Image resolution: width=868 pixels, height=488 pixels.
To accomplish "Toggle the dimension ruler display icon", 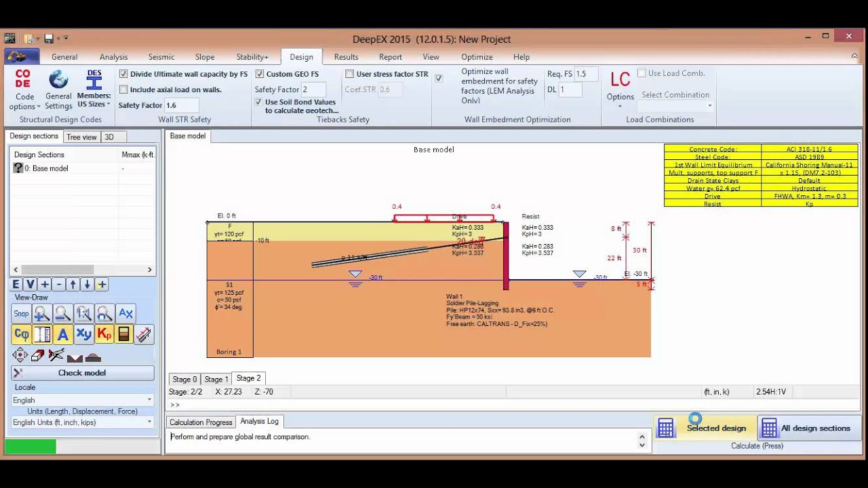I will (x=42, y=334).
